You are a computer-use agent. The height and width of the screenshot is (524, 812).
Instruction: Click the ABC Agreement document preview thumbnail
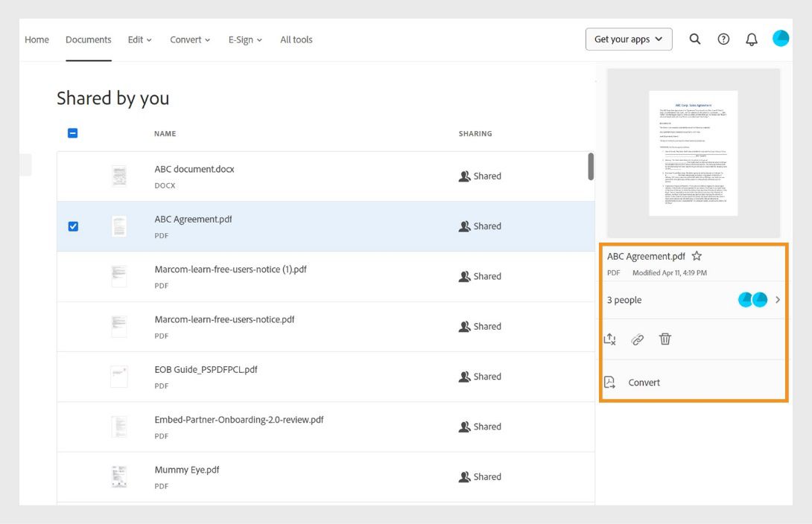[693, 153]
